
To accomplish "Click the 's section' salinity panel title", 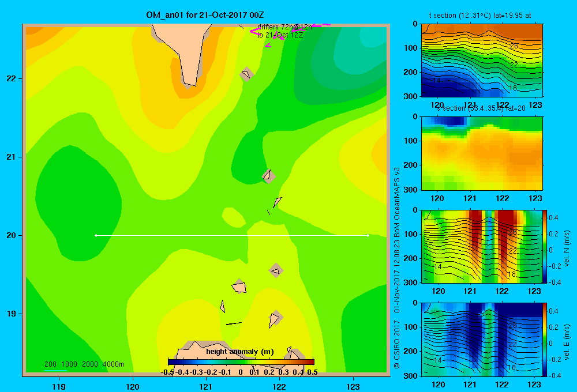I will [x=481, y=108].
